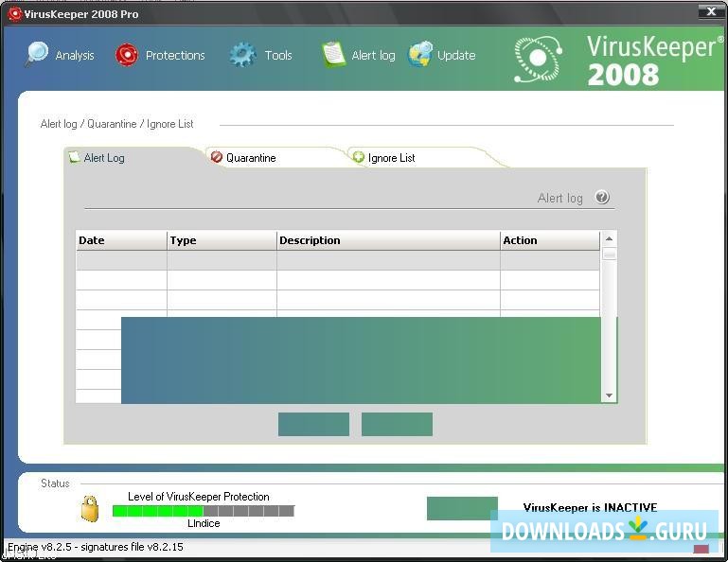This screenshot has height=562, width=728.
Task: Click the Alert log / Quarantine / Ignore List heading
Action: click(x=117, y=124)
